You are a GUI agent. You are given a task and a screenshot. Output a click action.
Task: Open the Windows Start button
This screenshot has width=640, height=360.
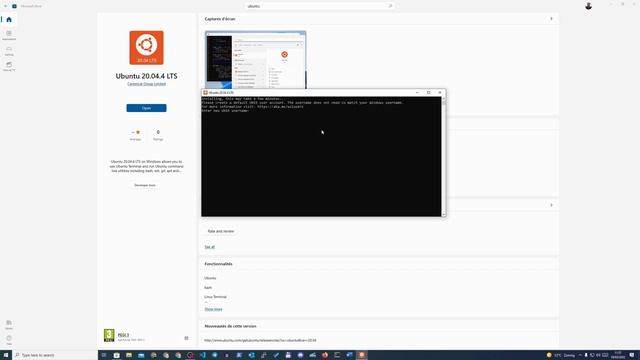point(6,355)
